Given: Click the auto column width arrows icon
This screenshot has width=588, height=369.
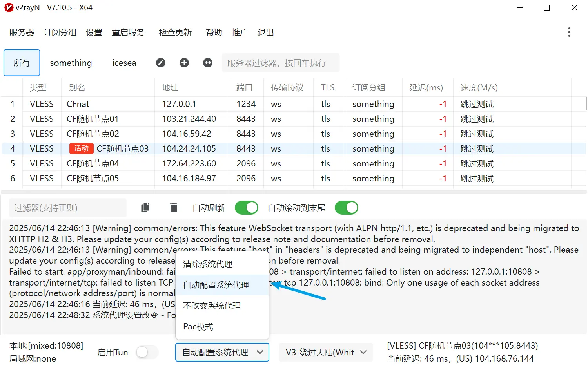Looking at the screenshot, I should (x=208, y=63).
